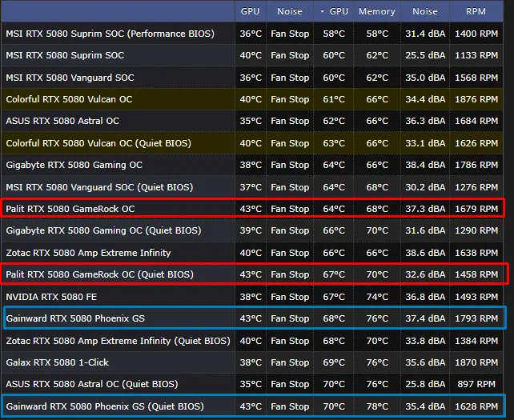Select ASUS RTX 5080 Astral OC (Quiet BIOS)
The height and width of the screenshot is (420, 514).
[x=92, y=384]
